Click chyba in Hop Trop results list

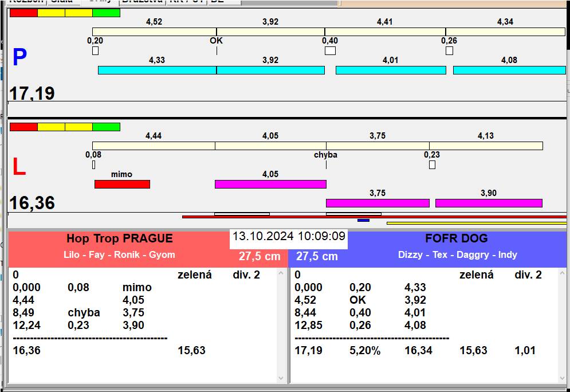click(x=84, y=313)
